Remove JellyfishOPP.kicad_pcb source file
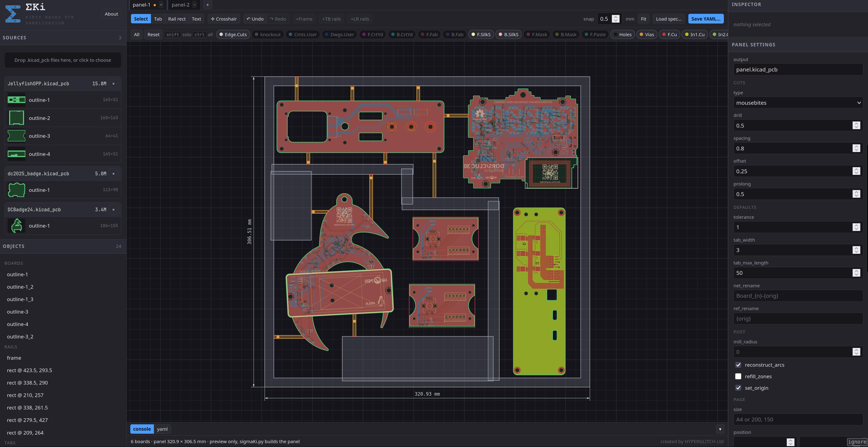The width and height of the screenshot is (868, 447). click(114, 83)
